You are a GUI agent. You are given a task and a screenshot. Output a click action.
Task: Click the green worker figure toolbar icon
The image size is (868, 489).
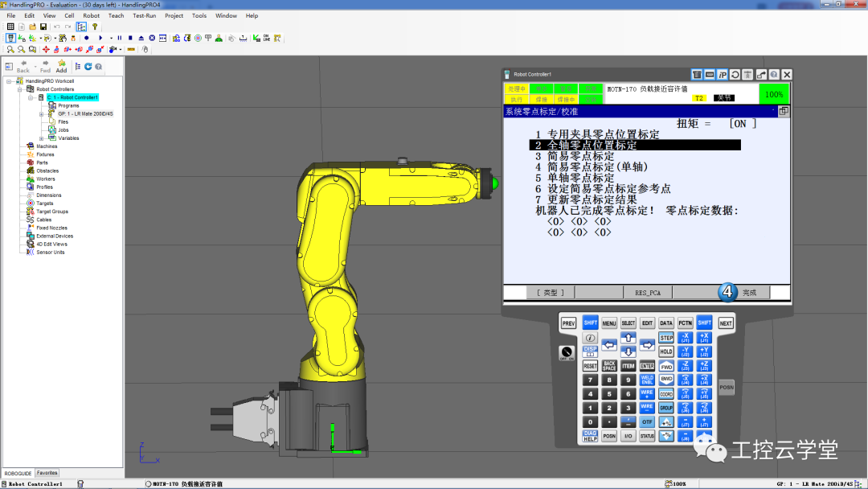(219, 38)
